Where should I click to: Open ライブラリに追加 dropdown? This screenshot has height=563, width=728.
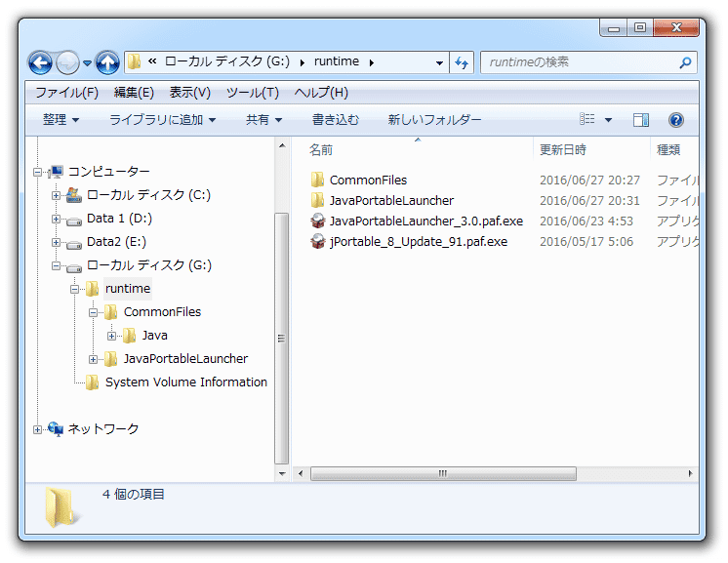[163, 120]
